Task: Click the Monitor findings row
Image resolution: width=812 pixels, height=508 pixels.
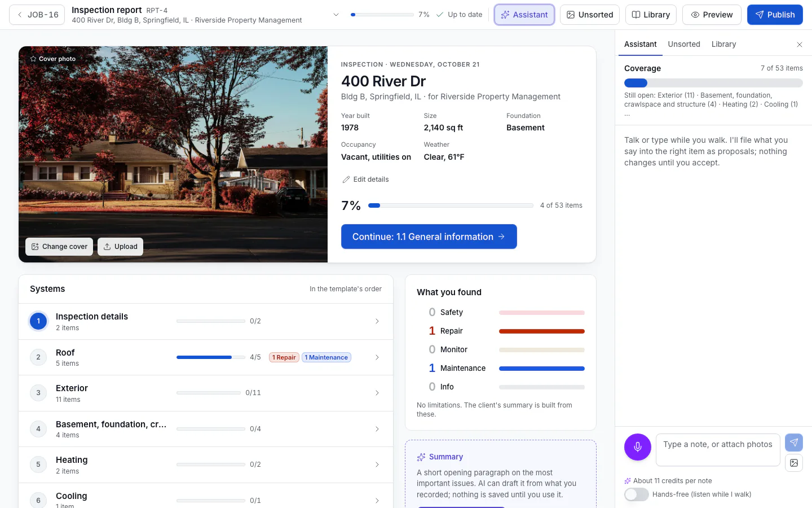Action: coord(501,349)
